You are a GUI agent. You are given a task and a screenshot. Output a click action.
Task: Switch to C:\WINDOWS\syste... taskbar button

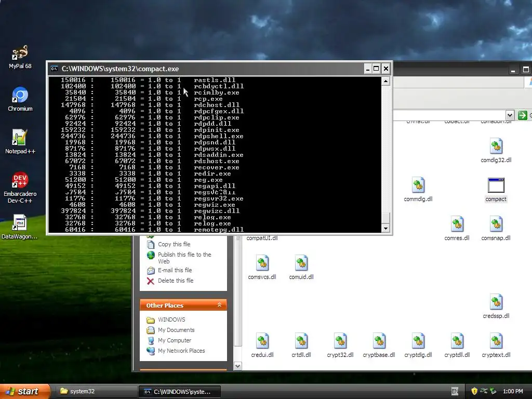[x=180, y=392]
